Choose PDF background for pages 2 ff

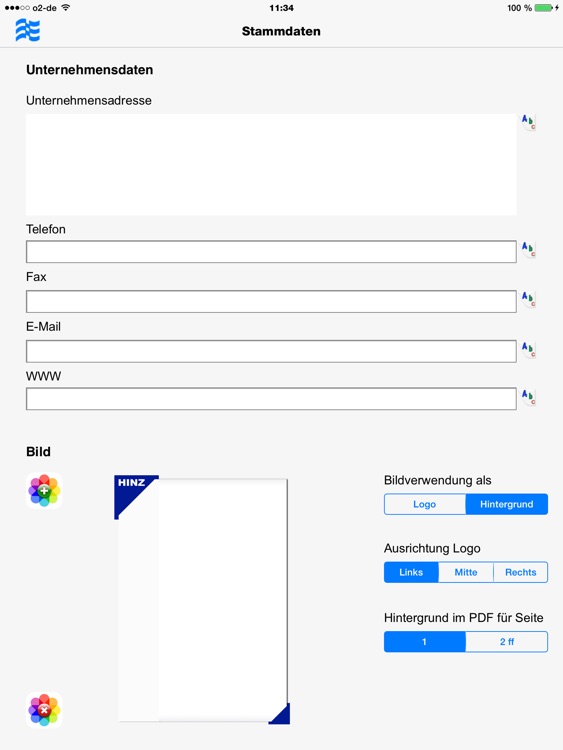(x=507, y=641)
